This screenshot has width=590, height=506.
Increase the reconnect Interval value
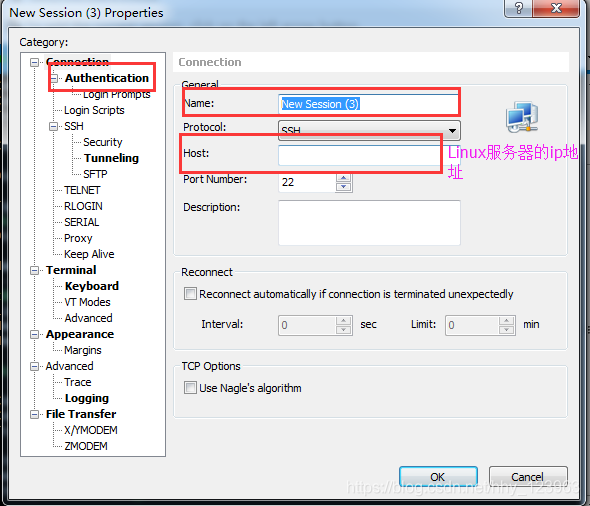[344, 321]
